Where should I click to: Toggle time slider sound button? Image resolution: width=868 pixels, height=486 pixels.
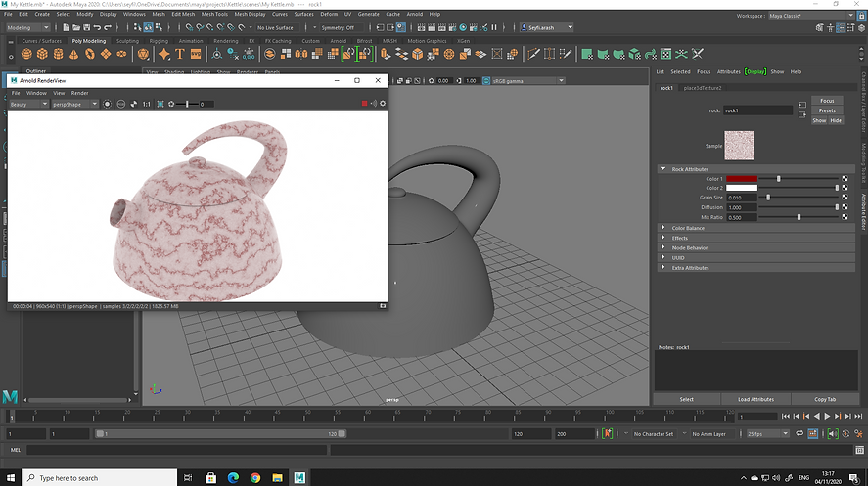click(x=833, y=433)
